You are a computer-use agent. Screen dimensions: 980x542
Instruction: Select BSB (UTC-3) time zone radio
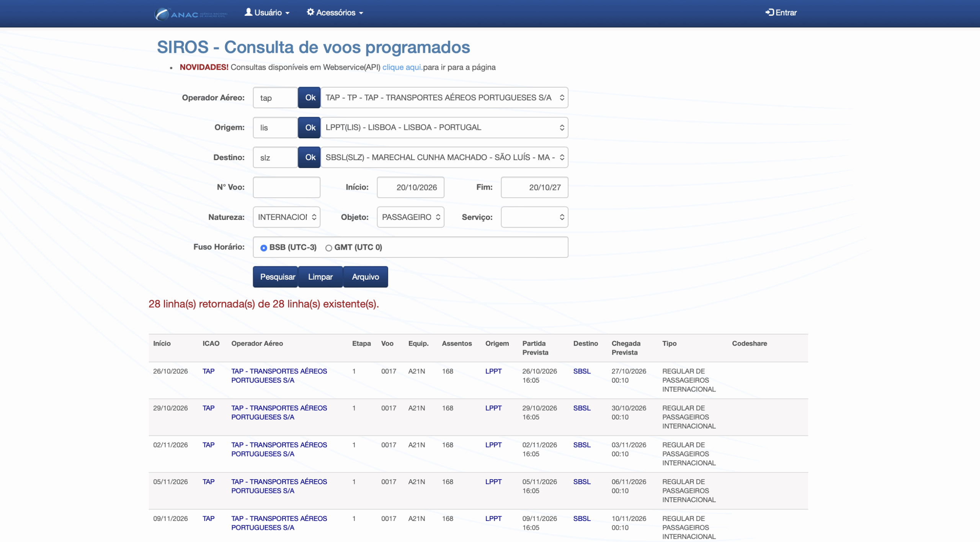tap(264, 248)
